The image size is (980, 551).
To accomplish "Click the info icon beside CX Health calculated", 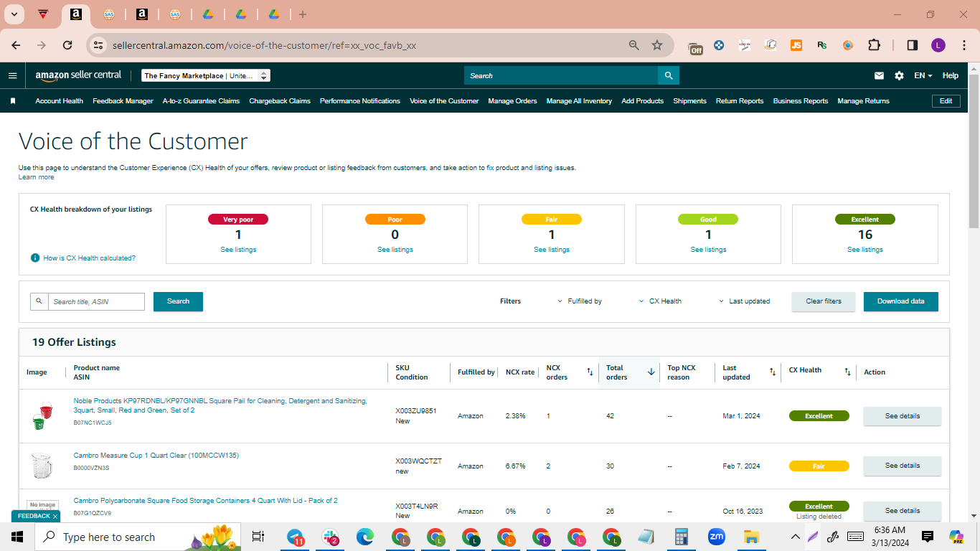I will (x=35, y=258).
